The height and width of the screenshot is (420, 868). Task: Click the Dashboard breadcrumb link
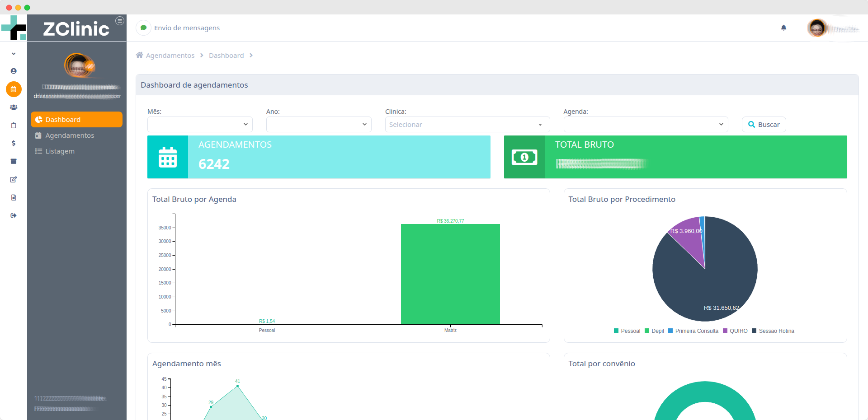pyautogui.click(x=226, y=56)
